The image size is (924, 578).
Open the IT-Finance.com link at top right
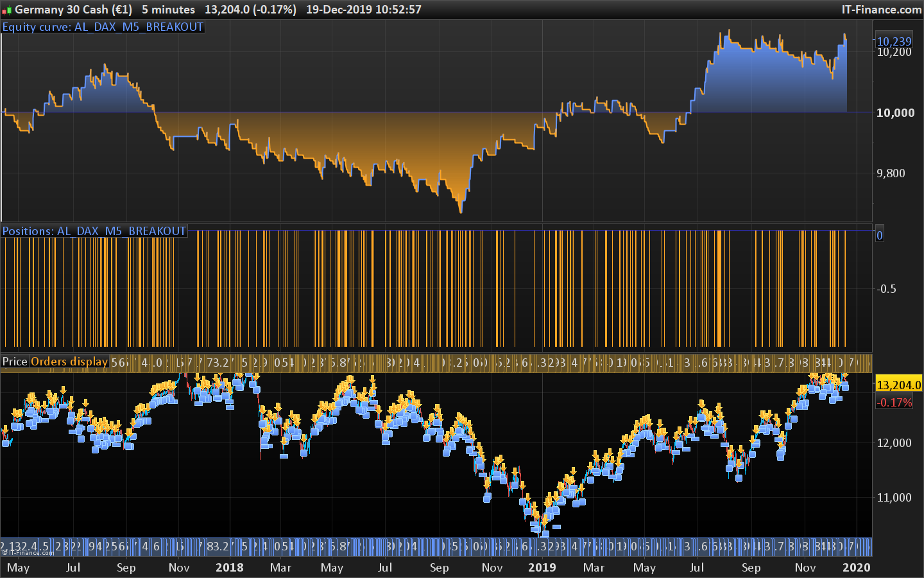click(882, 10)
